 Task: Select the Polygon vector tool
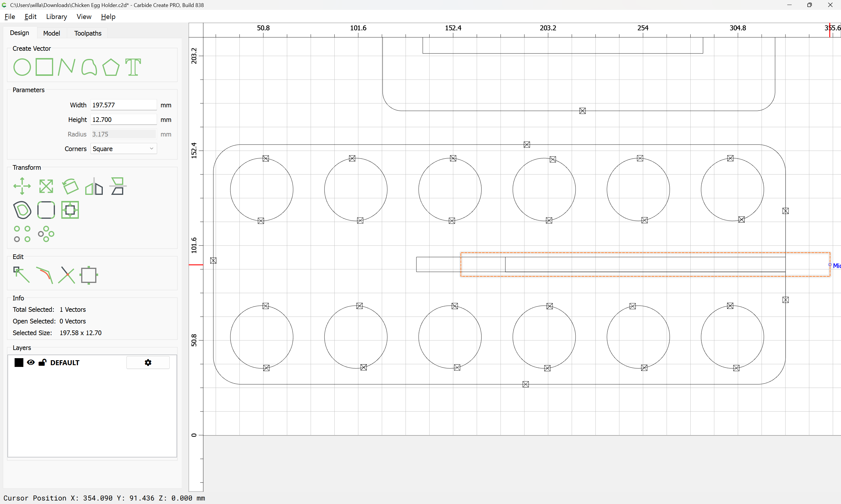coord(111,67)
